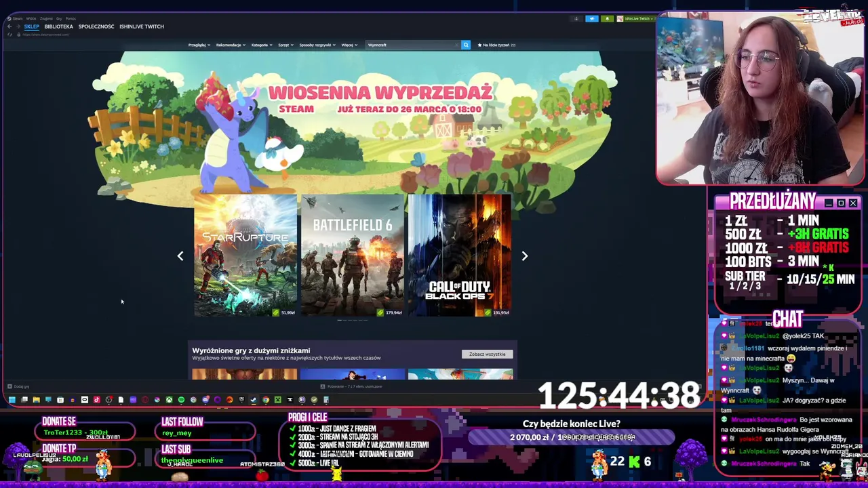
Task: Expand the Kategorie dropdown
Action: [x=262, y=45]
